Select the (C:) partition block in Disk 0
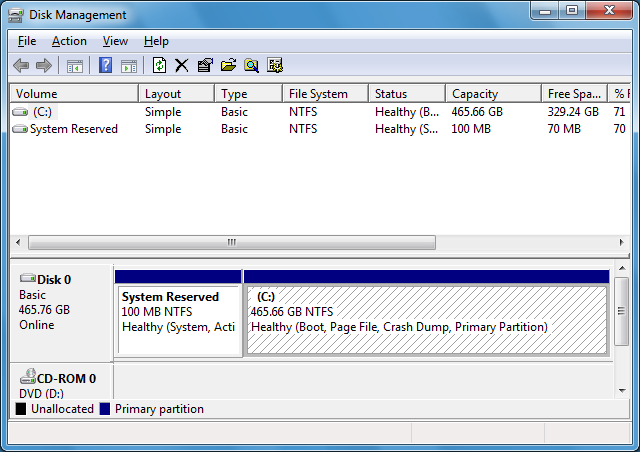The width and height of the screenshot is (640, 452). point(427,314)
